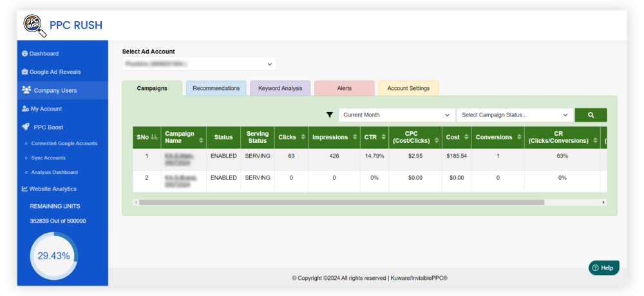Click the PPC Boost rocket icon

coord(26,127)
